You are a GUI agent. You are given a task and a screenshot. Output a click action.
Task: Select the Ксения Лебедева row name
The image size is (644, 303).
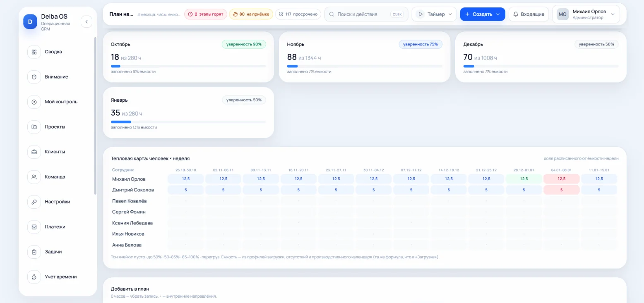click(132, 223)
